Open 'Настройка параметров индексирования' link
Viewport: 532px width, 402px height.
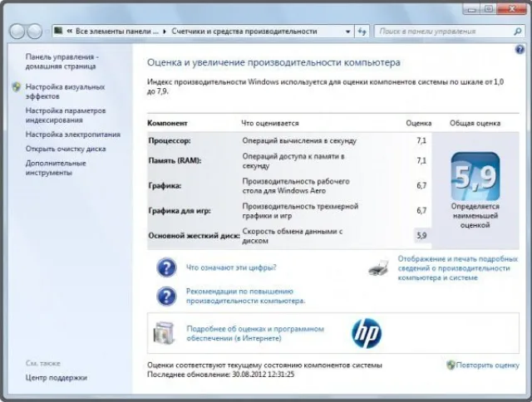tap(66, 115)
